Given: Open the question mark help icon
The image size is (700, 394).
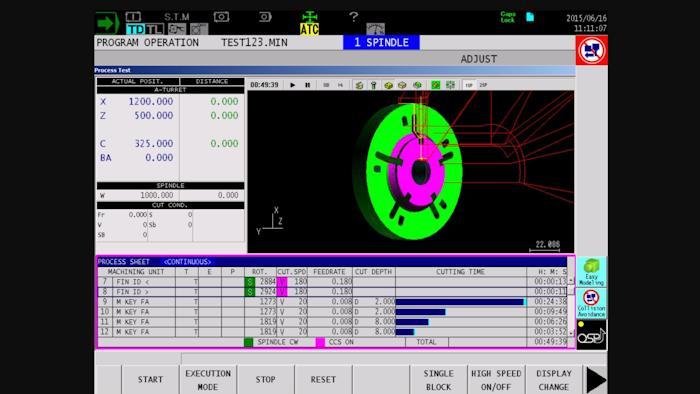Looking at the screenshot, I should (354, 17).
